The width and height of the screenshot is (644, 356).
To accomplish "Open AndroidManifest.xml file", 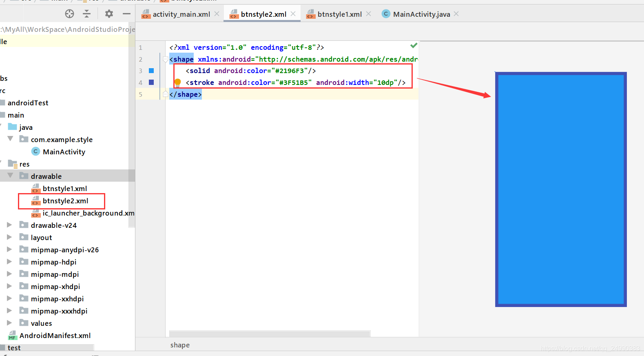I will pos(55,336).
